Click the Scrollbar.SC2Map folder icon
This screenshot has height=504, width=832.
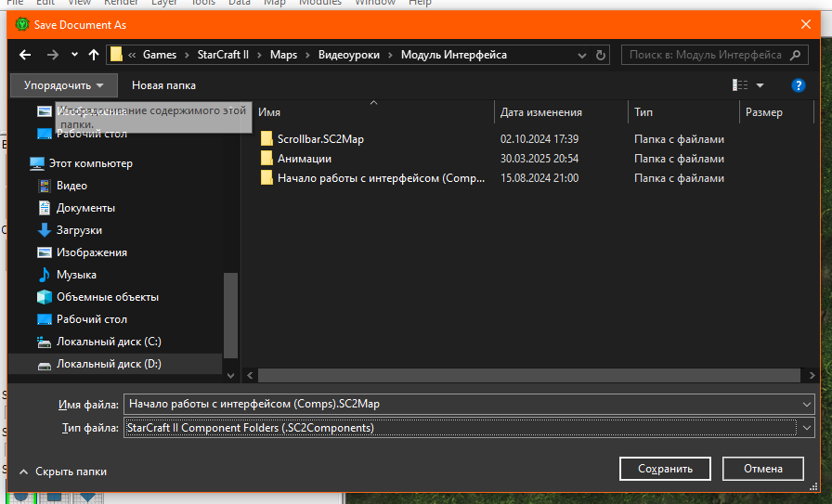[266, 139]
